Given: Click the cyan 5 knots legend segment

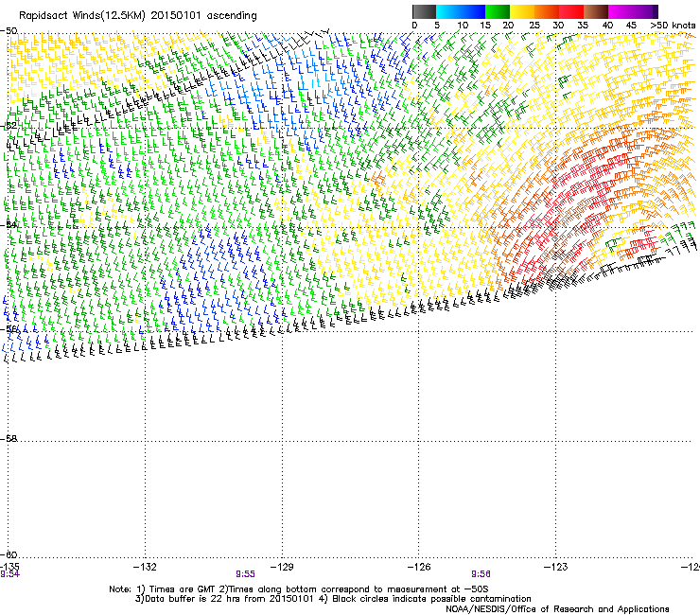Looking at the screenshot, I should pos(448,11).
